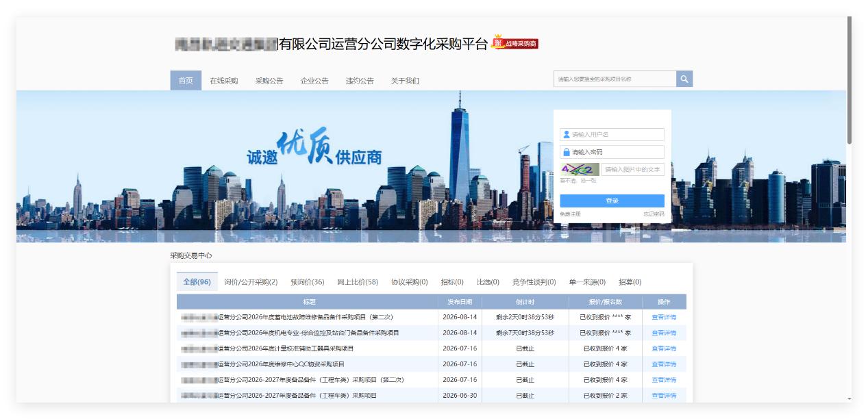Screen dimensions: 868x419
Task: Click countdown 剩余7天0时38分53秒
Action: click(525, 333)
